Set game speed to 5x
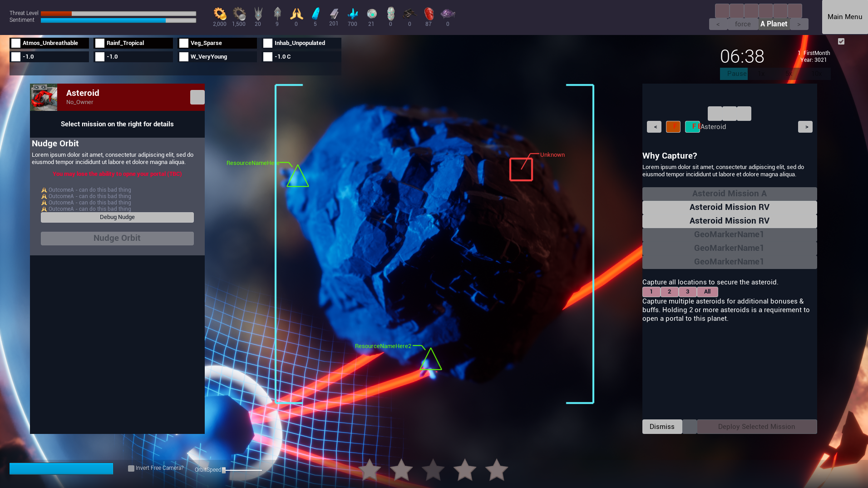The width and height of the screenshot is (868, 488). point(789,74)
